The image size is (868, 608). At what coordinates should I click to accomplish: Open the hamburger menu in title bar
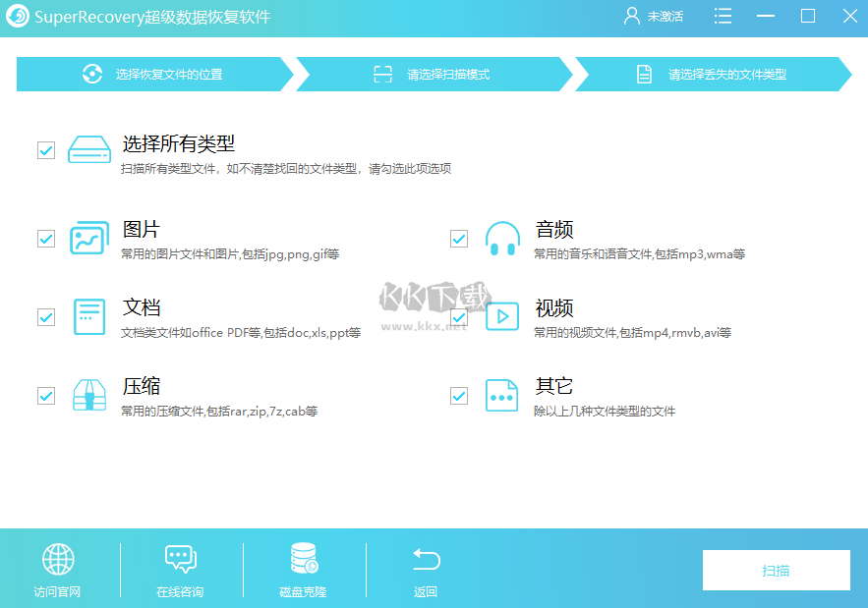723,16
